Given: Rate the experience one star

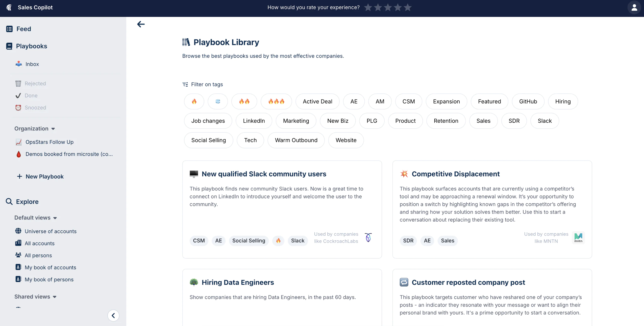Looking at the screenshot, I should [x=368, y=8].
